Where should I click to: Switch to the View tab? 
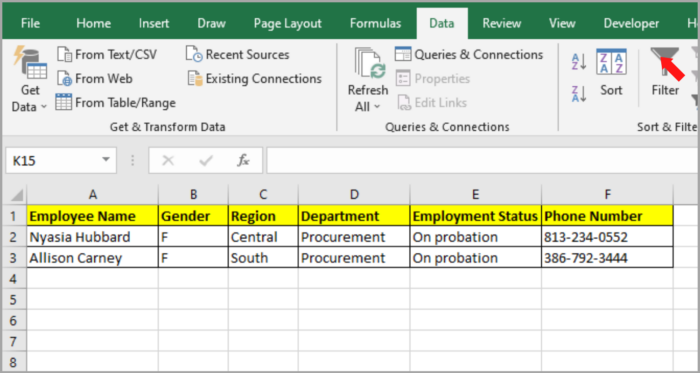pyautogui.click(x=562, y=23)
